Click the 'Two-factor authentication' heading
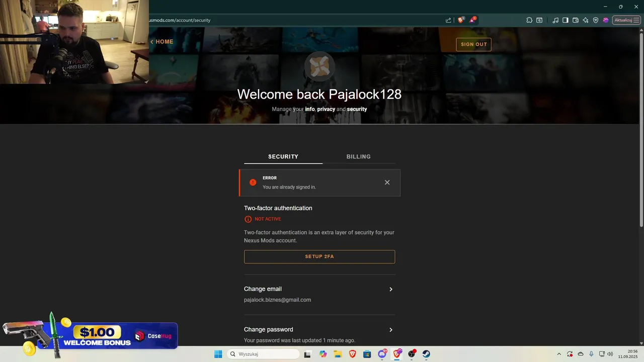Image resolution: width=644 pixels, height=362 pixels. 278,208
